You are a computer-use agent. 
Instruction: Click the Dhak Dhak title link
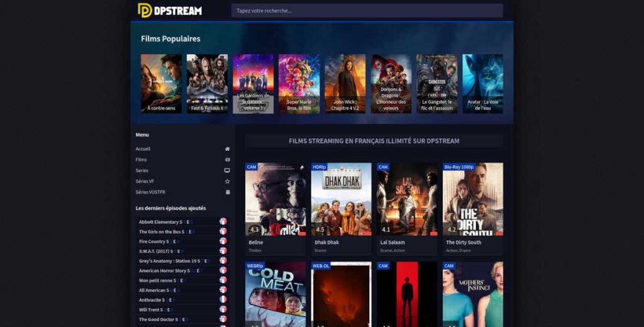(x=326, y=242)
